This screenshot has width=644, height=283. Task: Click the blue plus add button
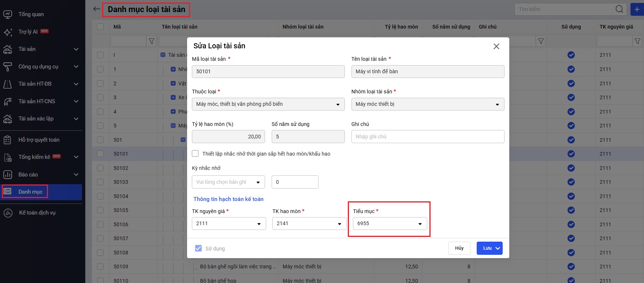pyautogui.click(x=637, y=9)
